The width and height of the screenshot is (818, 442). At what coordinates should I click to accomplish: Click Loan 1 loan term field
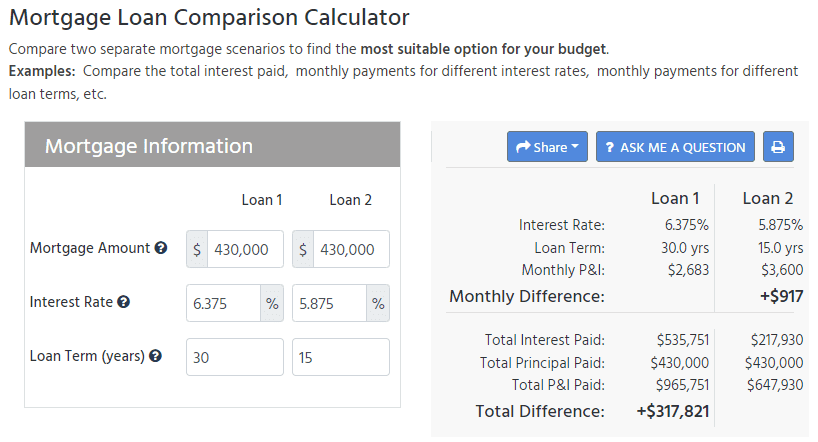point(235,357)
